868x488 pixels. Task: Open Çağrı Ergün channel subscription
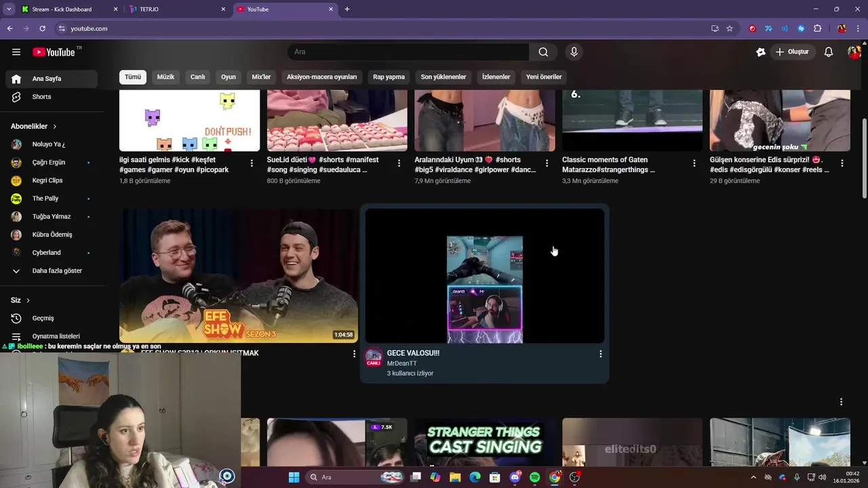tap(52, 163)
